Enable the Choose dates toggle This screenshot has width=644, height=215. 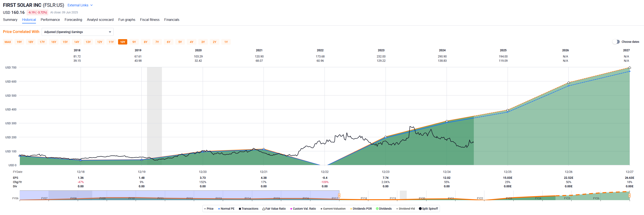pyautogui.click(x=616, y=42)
